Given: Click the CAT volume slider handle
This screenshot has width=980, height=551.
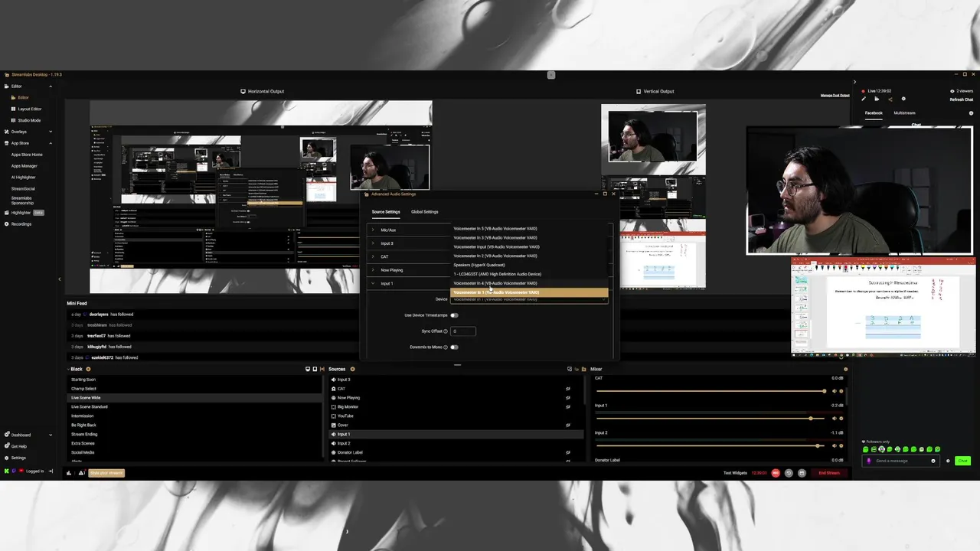Looking at the screenshot, I should coord(825,391).
